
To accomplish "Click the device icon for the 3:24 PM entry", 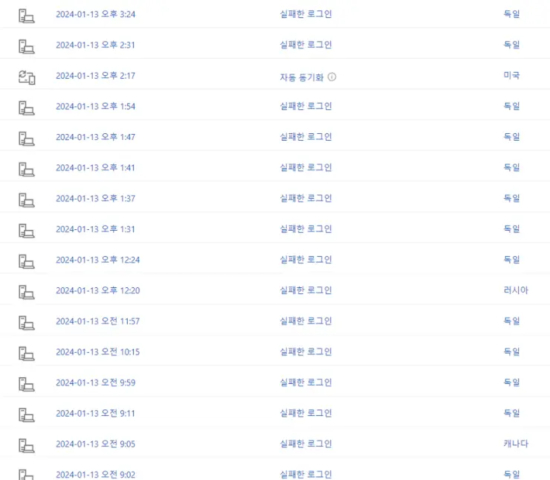I will (27, 16).
